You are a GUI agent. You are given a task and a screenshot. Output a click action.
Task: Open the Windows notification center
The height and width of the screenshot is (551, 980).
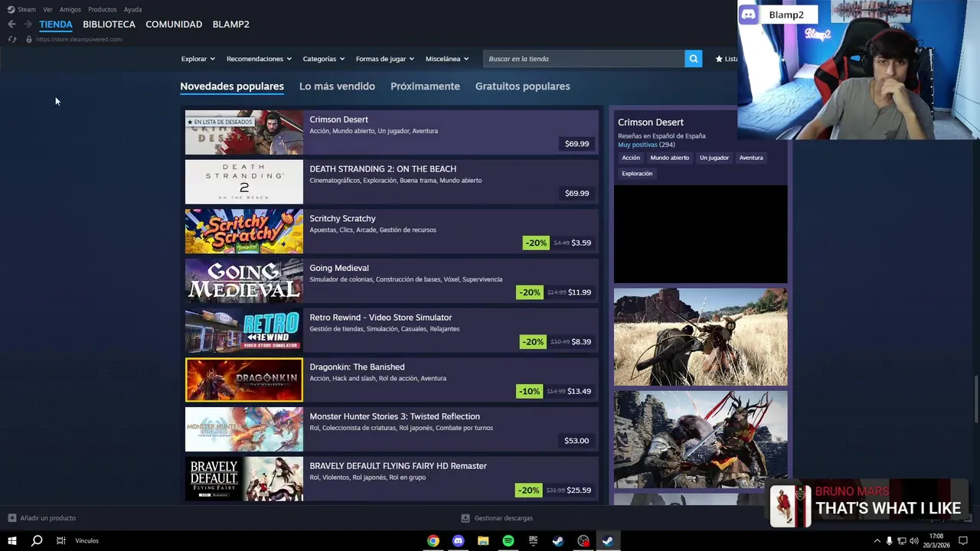point(963,540)
